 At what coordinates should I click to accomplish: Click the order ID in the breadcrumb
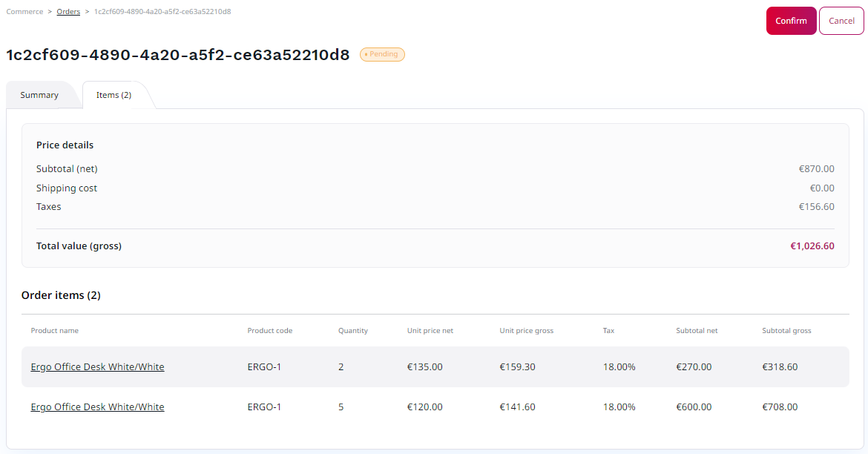click(162, 12)
